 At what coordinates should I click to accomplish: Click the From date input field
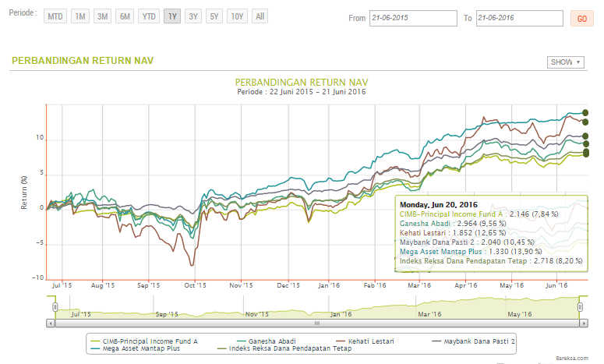tap(413, 17)
